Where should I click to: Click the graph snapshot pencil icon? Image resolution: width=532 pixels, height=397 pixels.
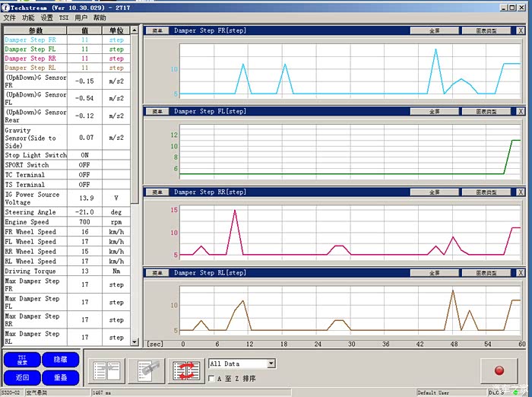point(145,370)
